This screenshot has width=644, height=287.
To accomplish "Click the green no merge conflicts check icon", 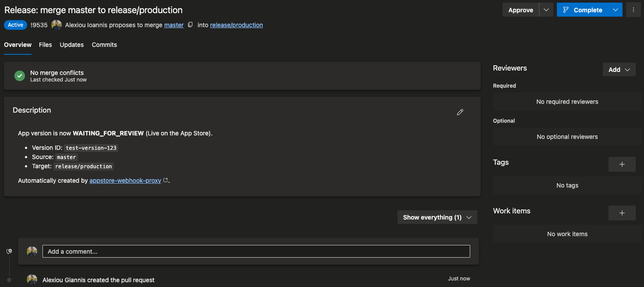I will (20, 76).
